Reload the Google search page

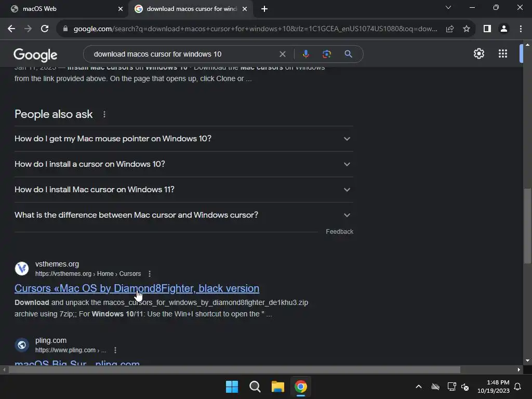tap(45, 29)
